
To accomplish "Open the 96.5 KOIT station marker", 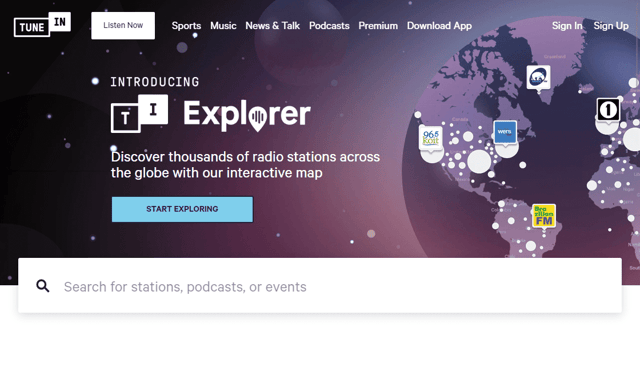I will click(431, 138).
